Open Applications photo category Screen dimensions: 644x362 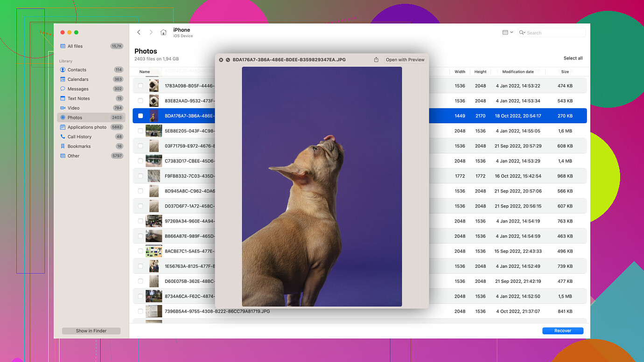[91, 127]
